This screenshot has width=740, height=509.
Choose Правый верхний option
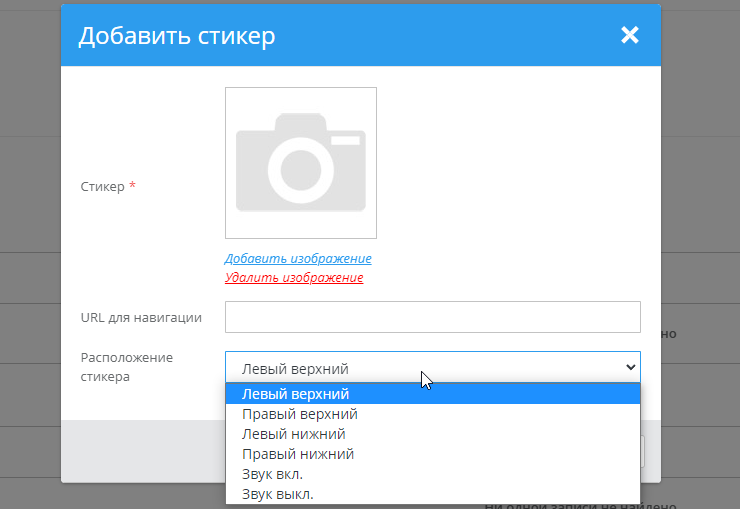pyautogui.click(x=300, y=414)
